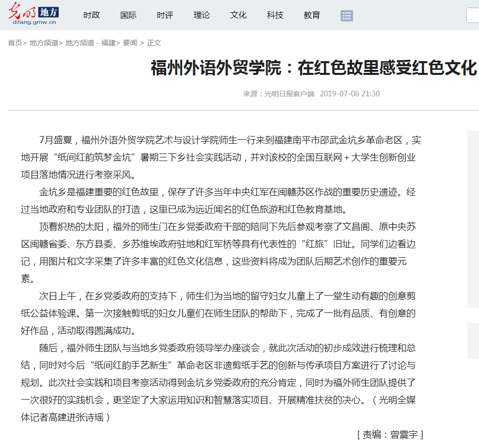Image resolution: width=479 pixels, height=448 pixels.
Task: Open the 理论 section
Action: (x=201, y=15)
